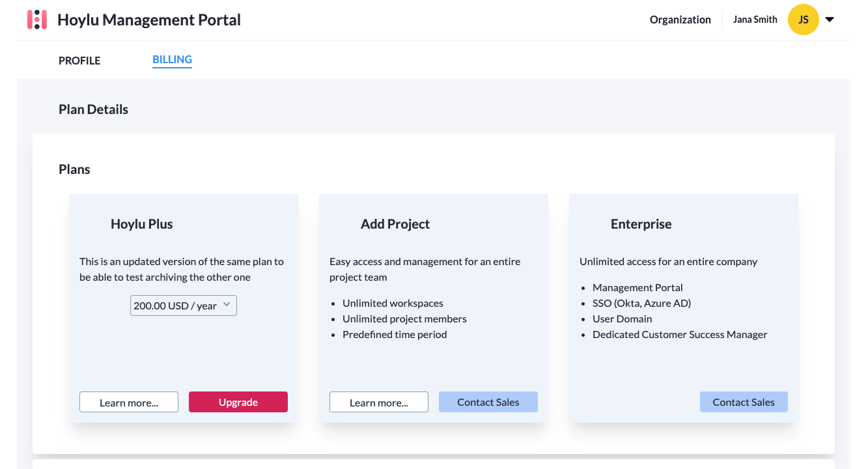Open the JS user avatar
This screenshot has height=469, width=868.
point(804,20)
